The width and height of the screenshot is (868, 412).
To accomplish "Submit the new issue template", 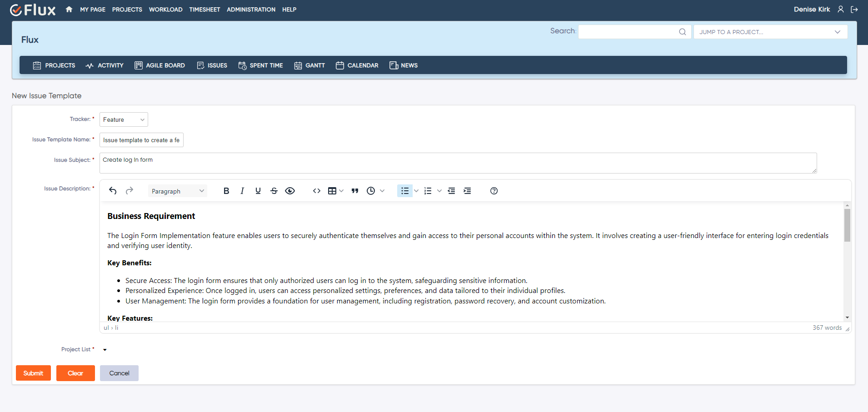I will click(x=33, y=372).
